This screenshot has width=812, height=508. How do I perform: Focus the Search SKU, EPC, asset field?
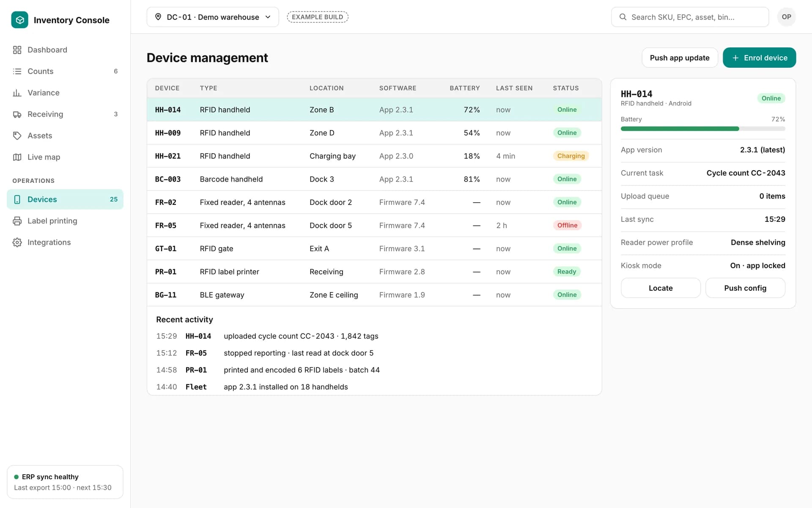coord(690,17)
